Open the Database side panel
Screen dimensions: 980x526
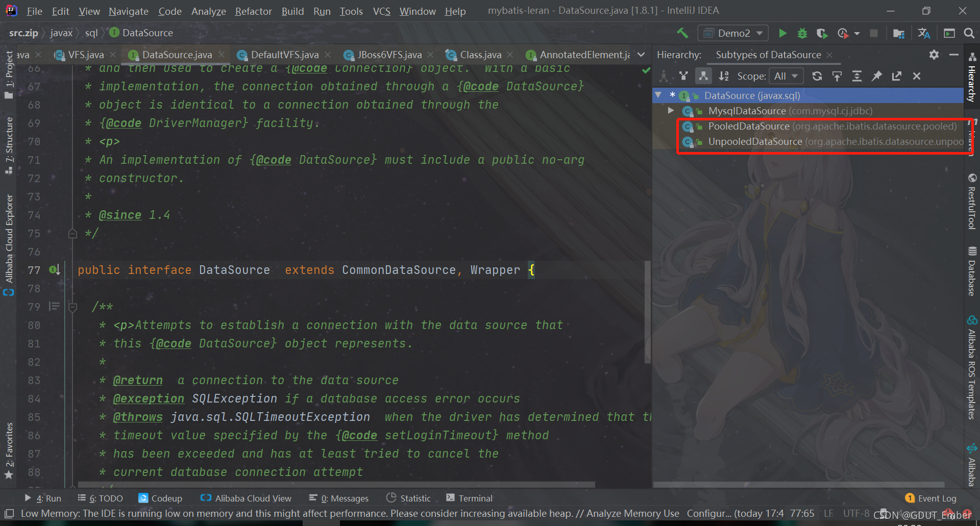972,271
